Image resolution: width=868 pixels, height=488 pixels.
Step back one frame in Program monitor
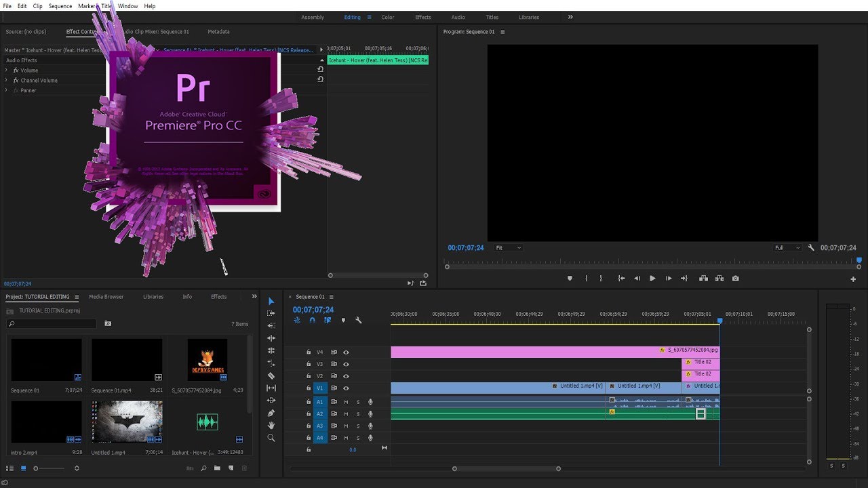point(637,278)
